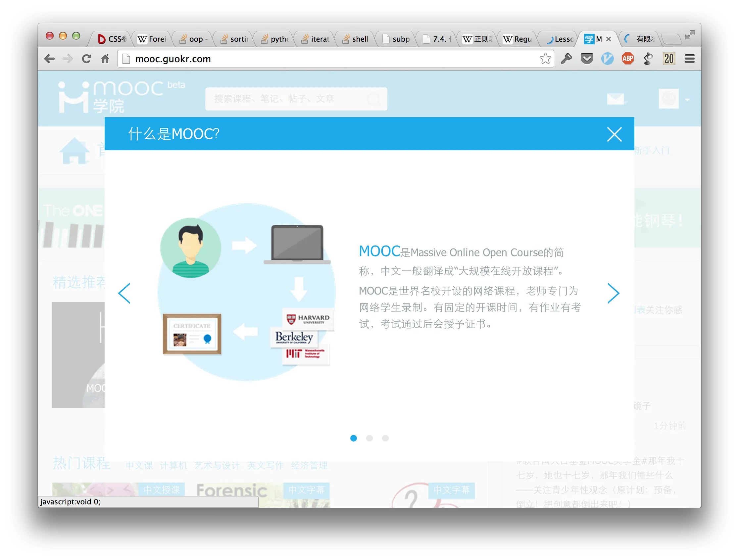Go to next slide with right arrow
The width and height of the screenshot is (739, 560).
click(614, 293)
